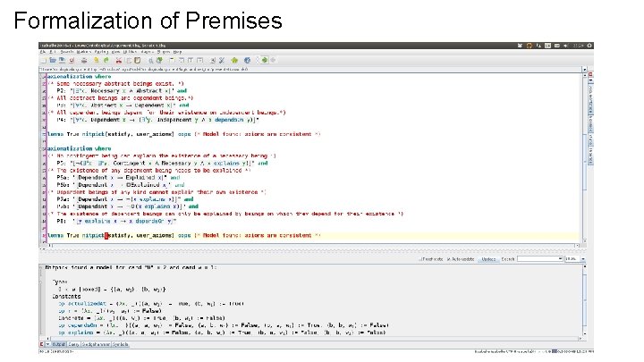Image resolution: width=644 pixels, height=362 pixels.
Task: Open the buffer switcher dropdown arrow
Action: point(584,70)
